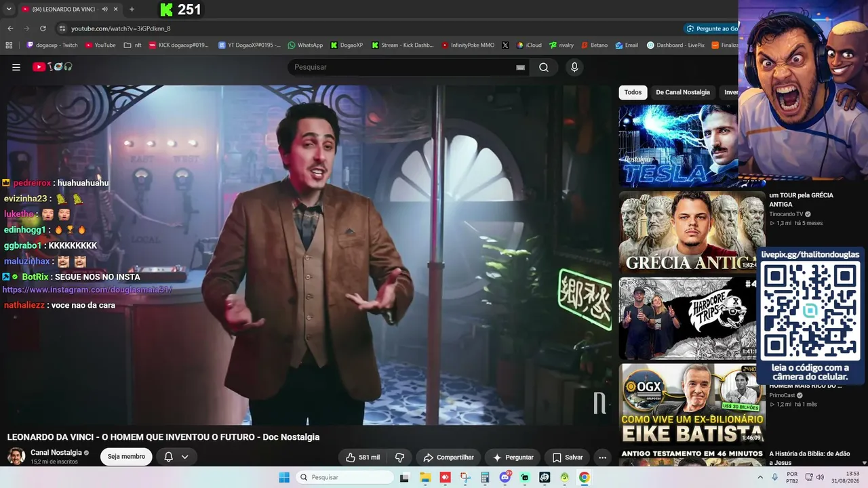Open Calculator from the taskbar
Screen dimensions: 868x488
[485, 477]
